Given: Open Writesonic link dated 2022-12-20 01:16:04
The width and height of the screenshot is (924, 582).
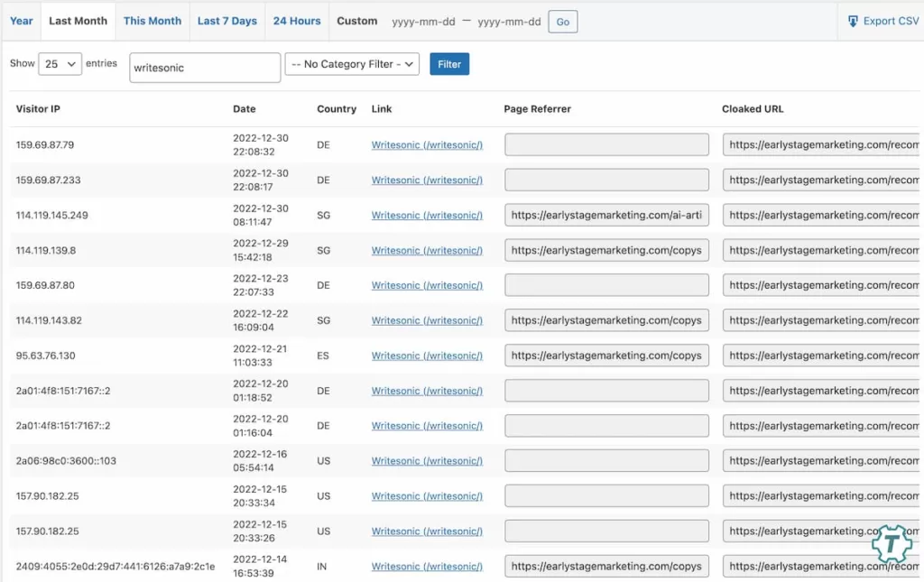Looking at the screenshot, I should pos(427,426).
